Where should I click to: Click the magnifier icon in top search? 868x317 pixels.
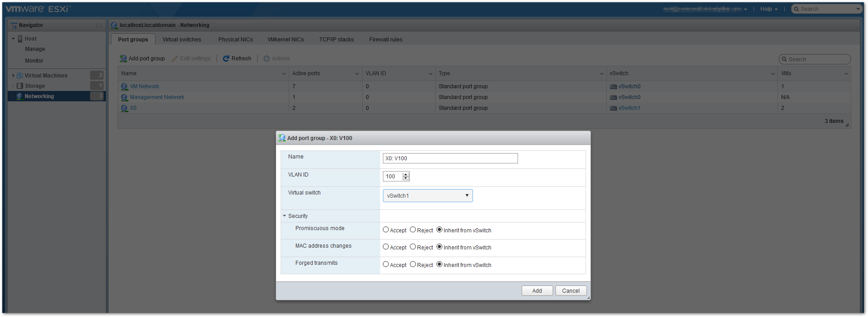pos(796,9)
